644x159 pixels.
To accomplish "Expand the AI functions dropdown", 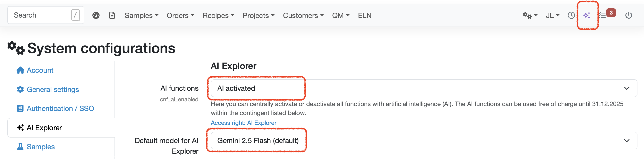I will (424, 88).
